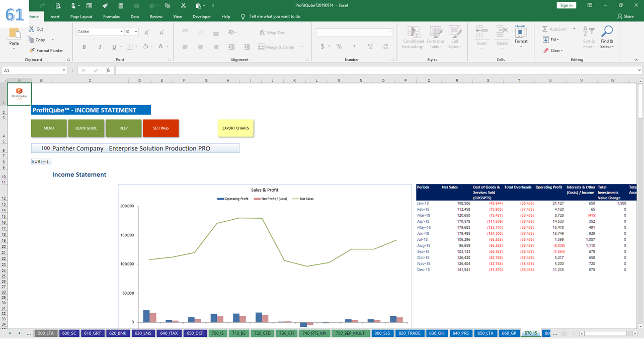This screenshot has width=644, height=362.
Task: Click the red SETTINGS button
Action: pyautogui.click(x=160, y=128)
